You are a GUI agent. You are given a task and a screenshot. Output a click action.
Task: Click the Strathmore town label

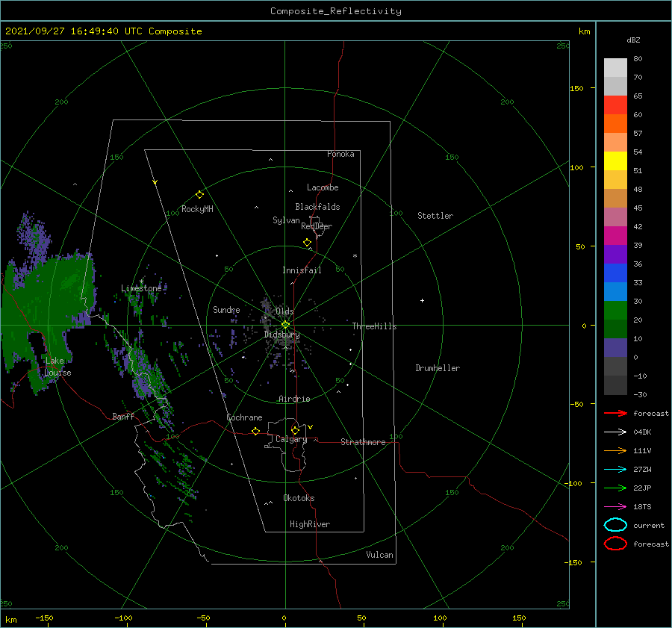point(363,442)
